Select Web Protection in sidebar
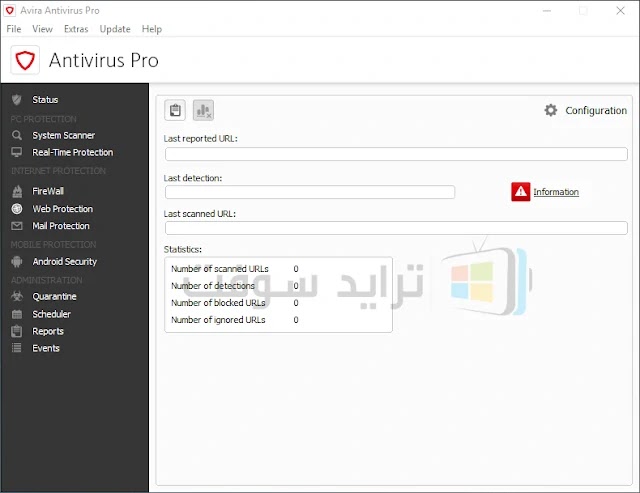The image size is (640, 493). (63, 209)
